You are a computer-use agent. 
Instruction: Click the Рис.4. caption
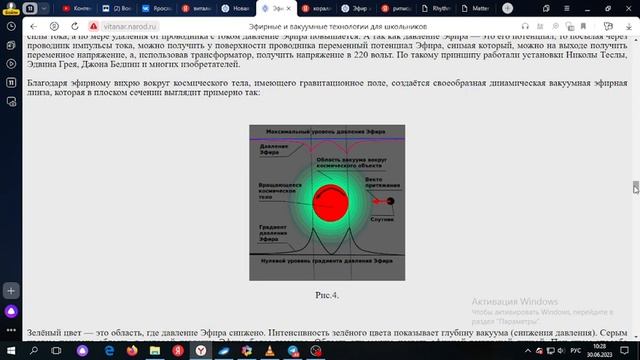[327, 295]
